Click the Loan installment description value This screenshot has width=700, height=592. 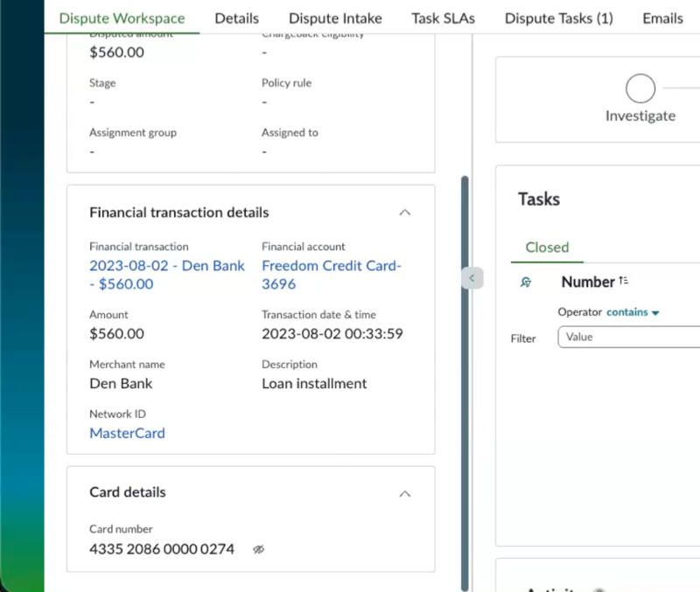pos(314,384)
